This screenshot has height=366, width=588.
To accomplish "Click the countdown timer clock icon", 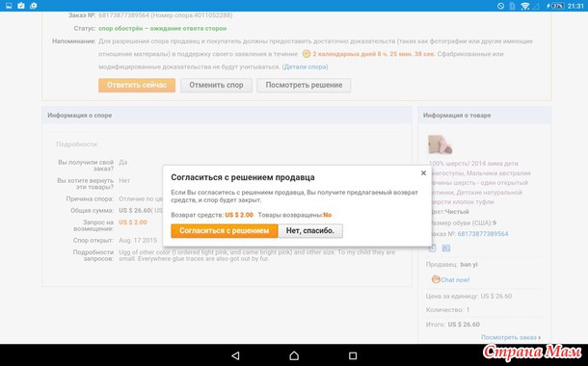I will coord(307,54).
